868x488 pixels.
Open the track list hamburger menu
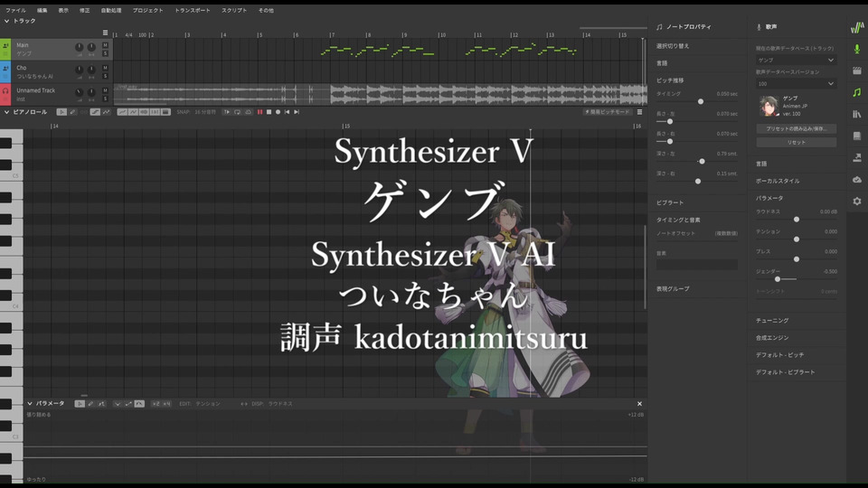tap(105, 33)
